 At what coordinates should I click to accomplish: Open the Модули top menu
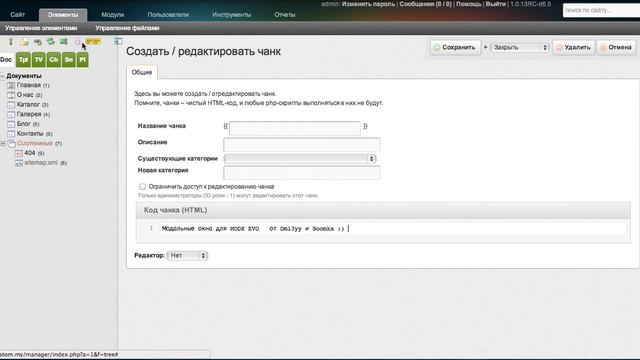coord(113,15)
